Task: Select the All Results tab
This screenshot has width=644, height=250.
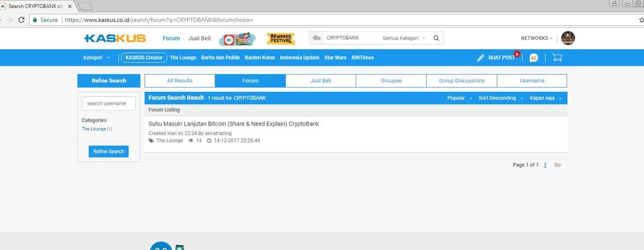Action: click(180, 81)
